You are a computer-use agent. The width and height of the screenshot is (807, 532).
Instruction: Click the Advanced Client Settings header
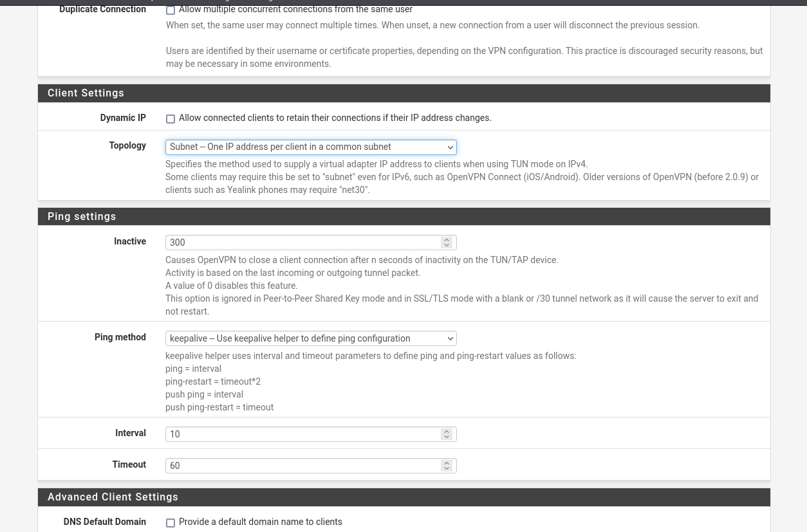[113, 497]
